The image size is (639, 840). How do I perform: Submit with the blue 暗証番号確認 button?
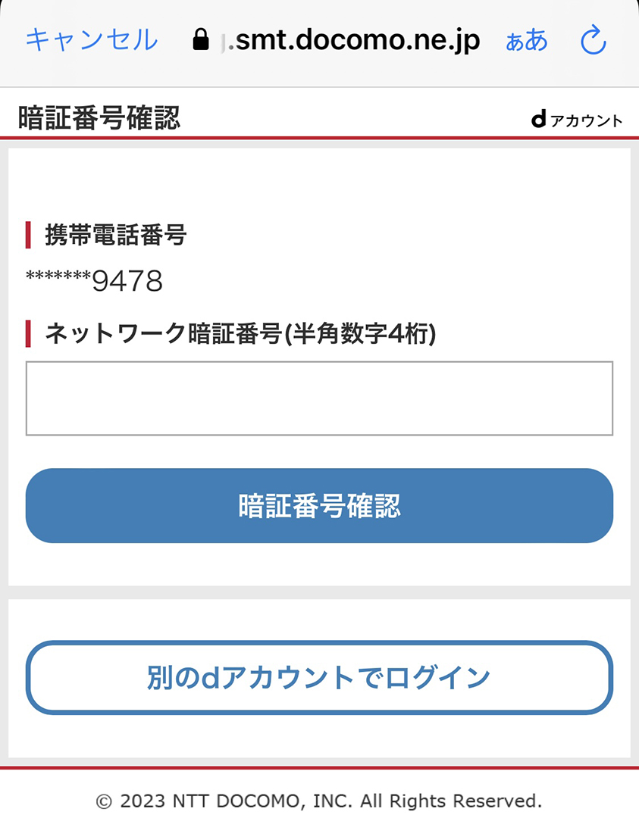320,506
